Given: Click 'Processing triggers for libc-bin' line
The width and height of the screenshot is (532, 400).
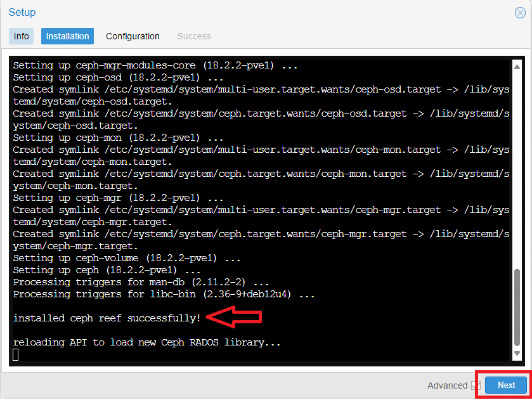Looking at the screenshot, I should click(x=164, y=294).
